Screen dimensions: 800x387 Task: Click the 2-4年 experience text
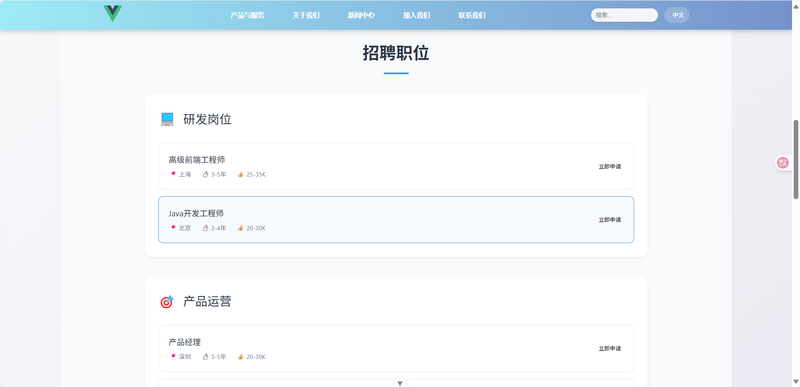click(x=219, y=228)
